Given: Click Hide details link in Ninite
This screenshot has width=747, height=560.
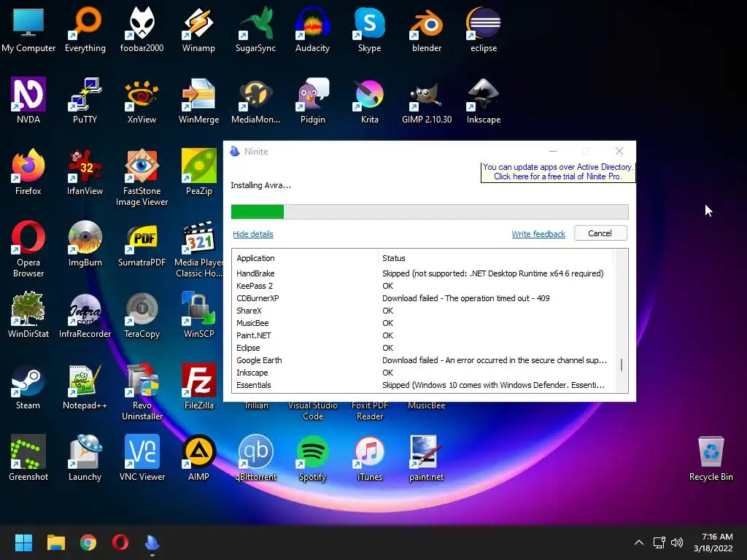Looking at the screenshot, I should point(253,234).
